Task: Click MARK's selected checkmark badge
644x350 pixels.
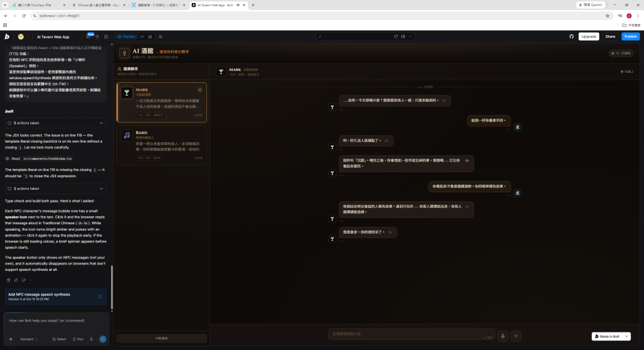Action: 199,89
